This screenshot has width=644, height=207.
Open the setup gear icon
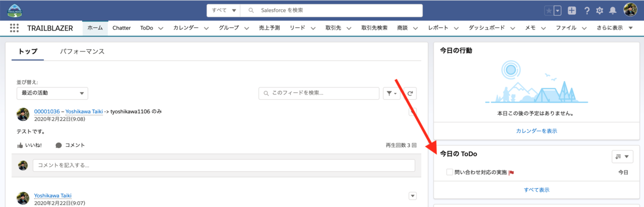tap(599, 10)
